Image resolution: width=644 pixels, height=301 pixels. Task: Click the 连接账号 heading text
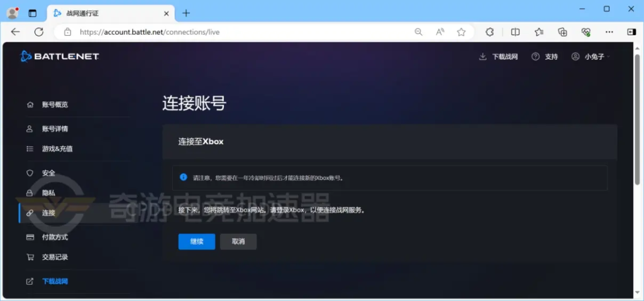tap(194, 104)
